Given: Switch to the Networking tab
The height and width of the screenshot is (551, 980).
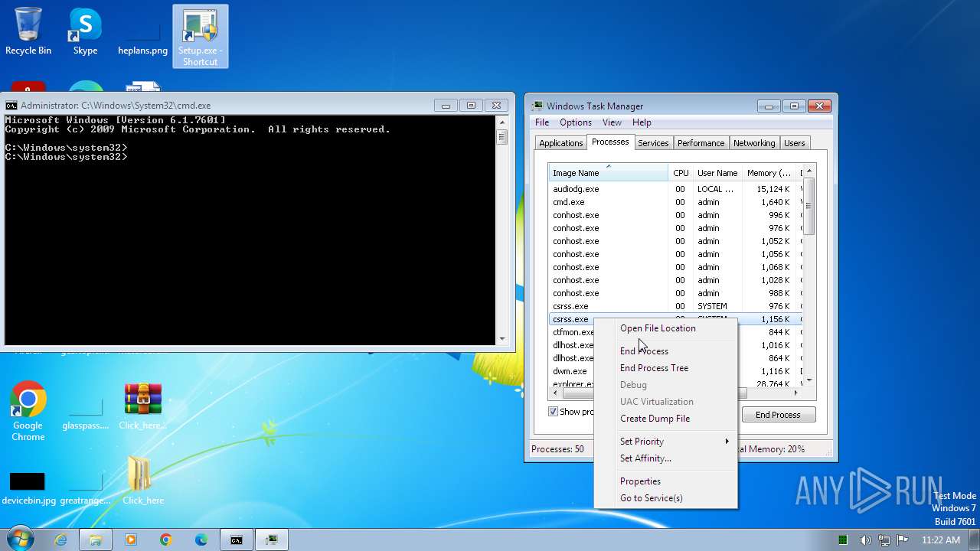Looking at the screenshot, I should 754,143.
